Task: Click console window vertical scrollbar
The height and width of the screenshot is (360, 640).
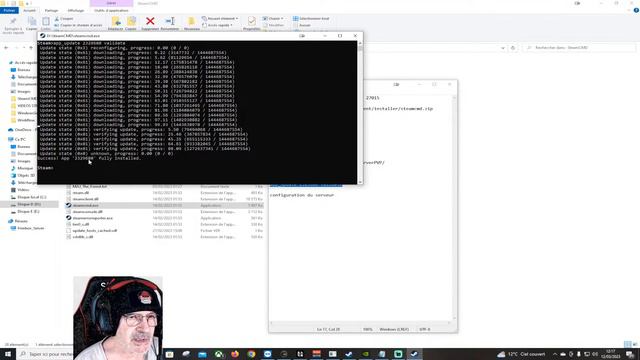Action: 360,112
